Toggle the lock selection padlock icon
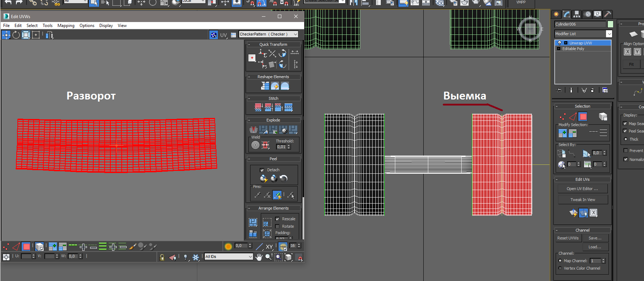Screen dimensions: 644x281 (x=162, y=257)
